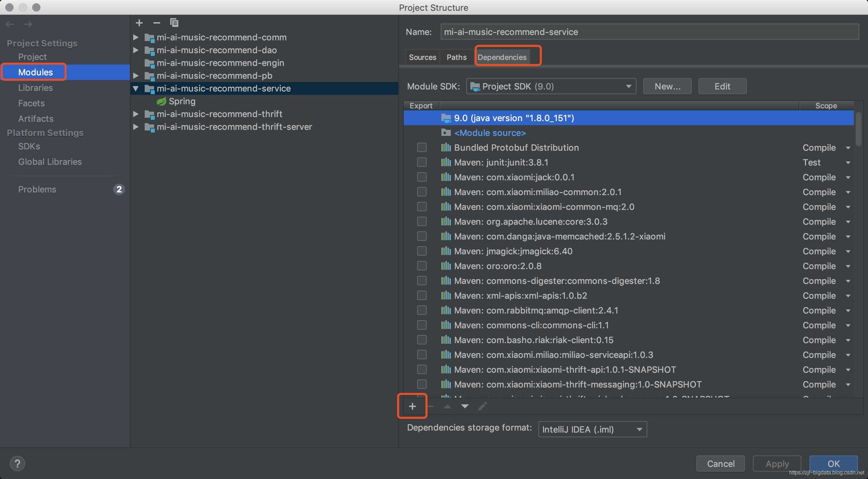The width and height of the screenshot is (868, 479).
Task: Click the Modules icon in sidebar
Action: (35, 72)
